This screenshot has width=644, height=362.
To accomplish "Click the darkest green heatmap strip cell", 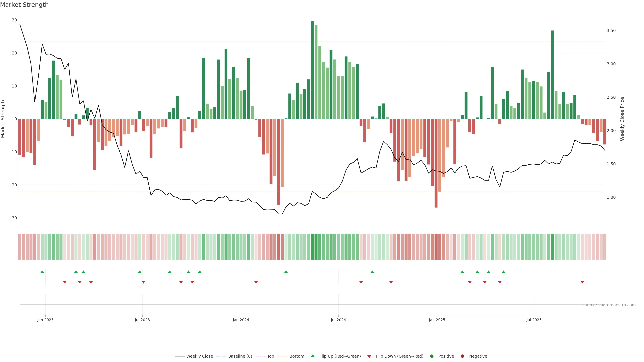I will pyautogui.click(x=312, y=247).
